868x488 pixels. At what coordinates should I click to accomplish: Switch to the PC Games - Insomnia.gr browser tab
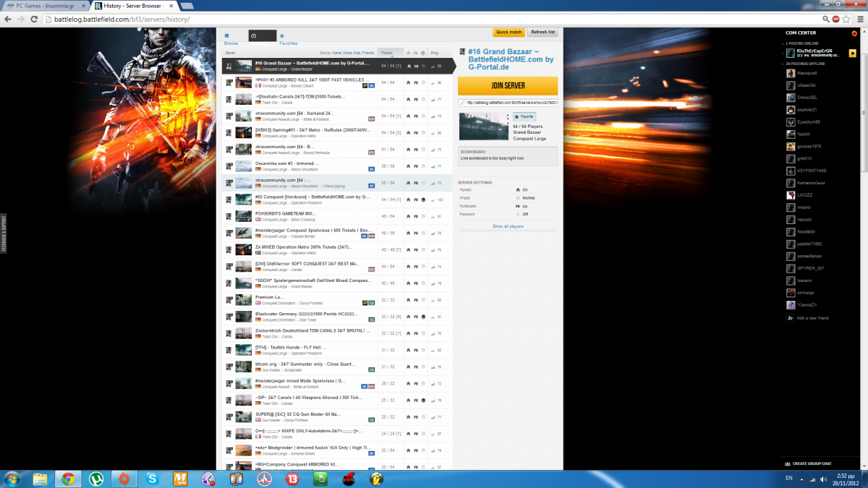pyautogui.click(x=45, y=5)
